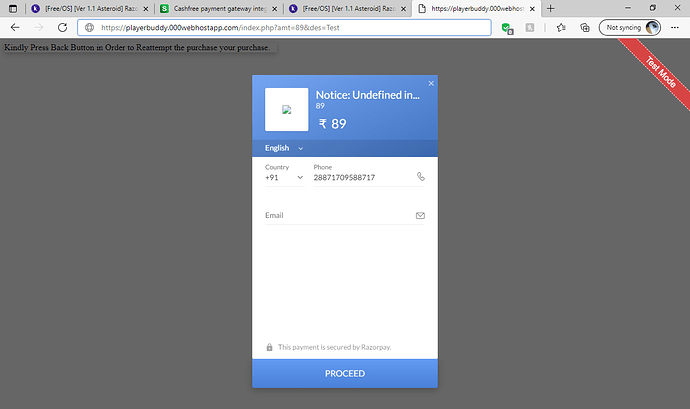Open Collections icon in browser toolbar
690x409 pixels.
pos(585,28)
